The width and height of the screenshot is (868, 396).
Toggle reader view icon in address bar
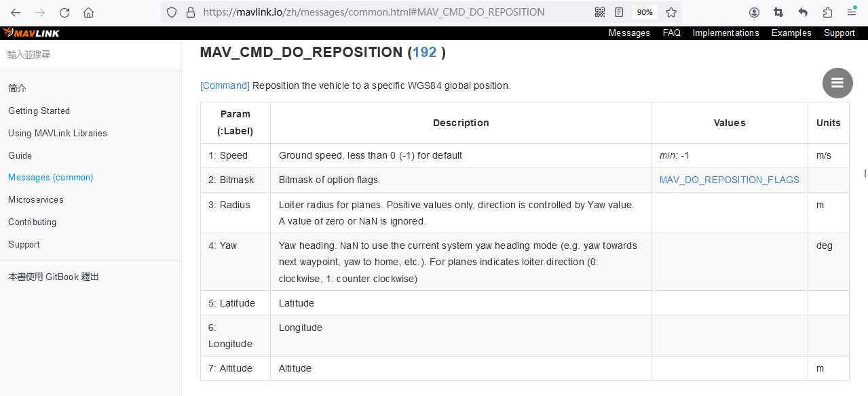click(x=619, y=12)
